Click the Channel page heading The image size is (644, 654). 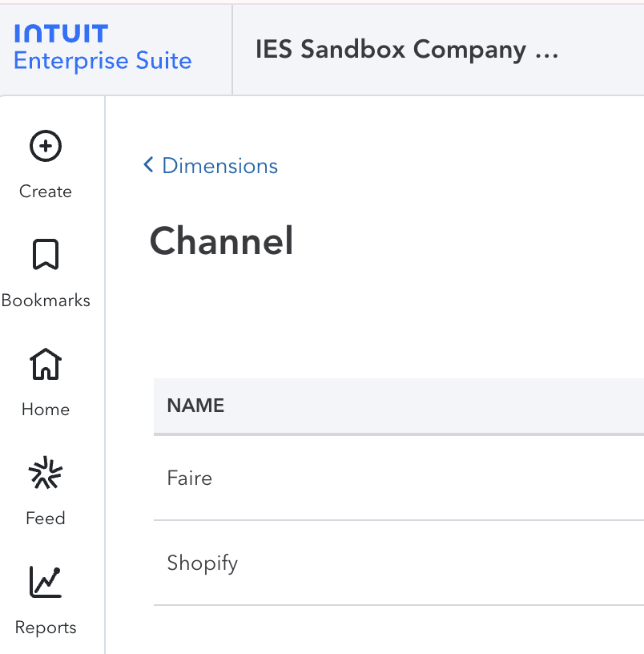222,241
